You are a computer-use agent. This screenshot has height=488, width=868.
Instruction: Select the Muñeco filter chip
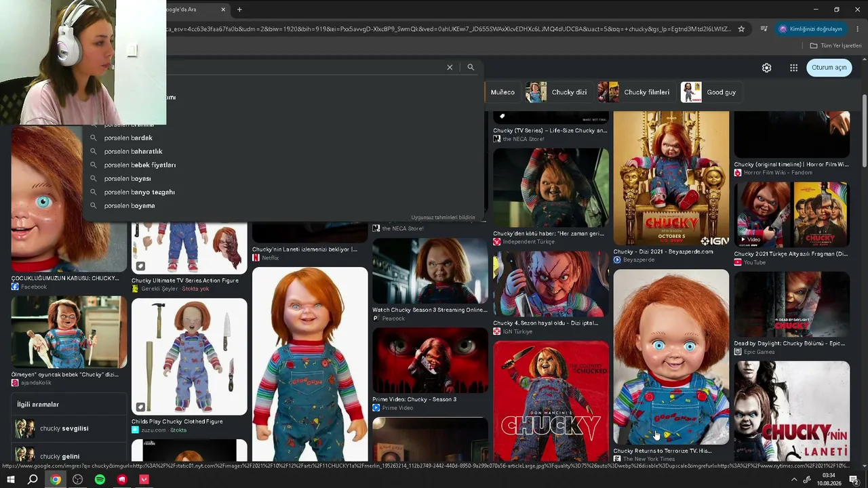click(x=502, y=92)
